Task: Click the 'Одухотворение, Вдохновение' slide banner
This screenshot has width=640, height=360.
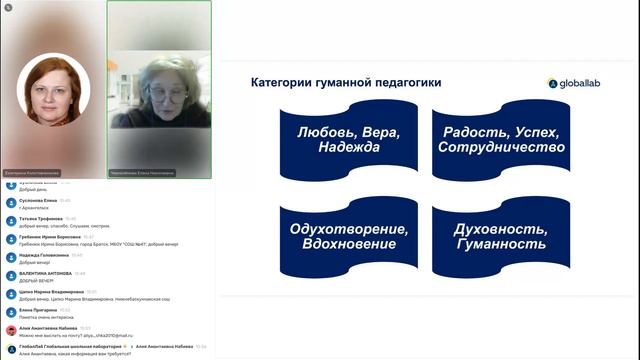Action: click(x=349, y=237)
